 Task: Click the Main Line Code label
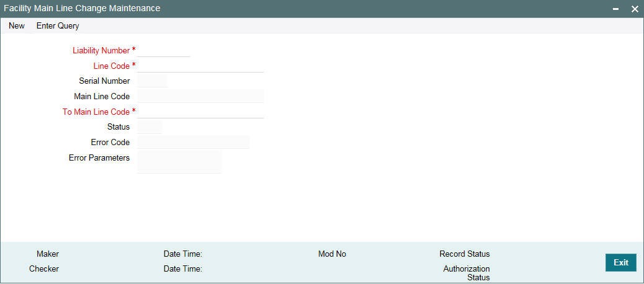coord(102,96)
